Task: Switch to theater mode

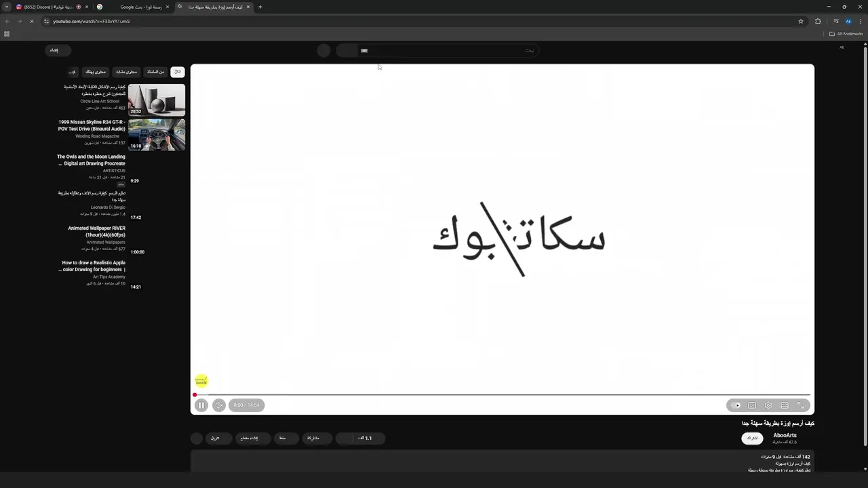Action: tap(785, 405)
